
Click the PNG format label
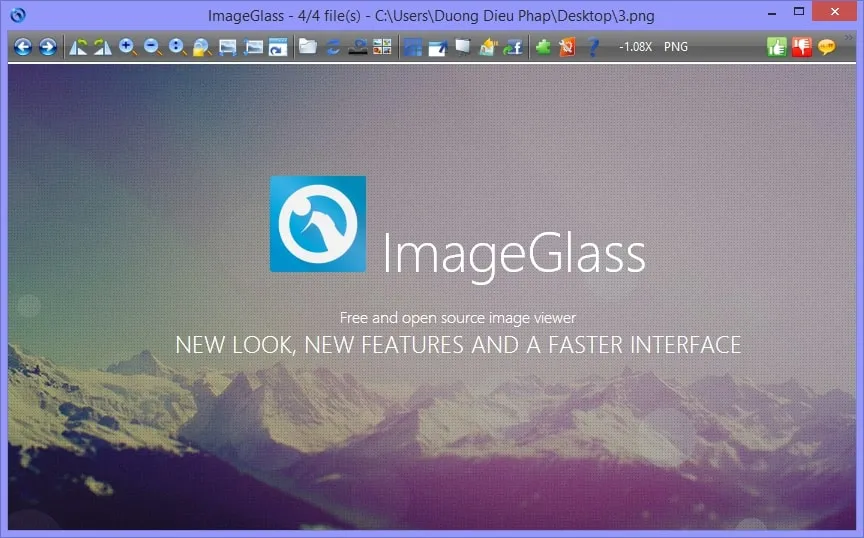pos(676,47)
